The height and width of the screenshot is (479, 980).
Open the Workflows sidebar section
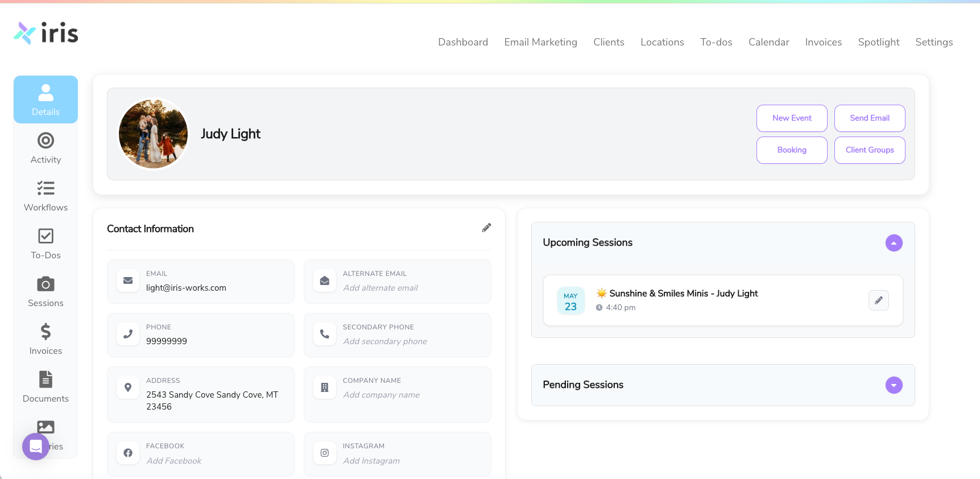(46, 196)
